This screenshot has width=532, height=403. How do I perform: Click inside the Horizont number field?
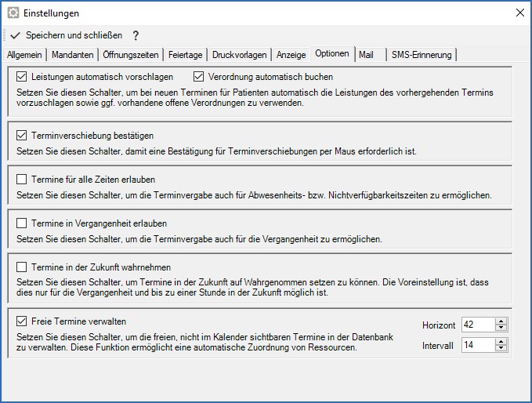[477, 324]
